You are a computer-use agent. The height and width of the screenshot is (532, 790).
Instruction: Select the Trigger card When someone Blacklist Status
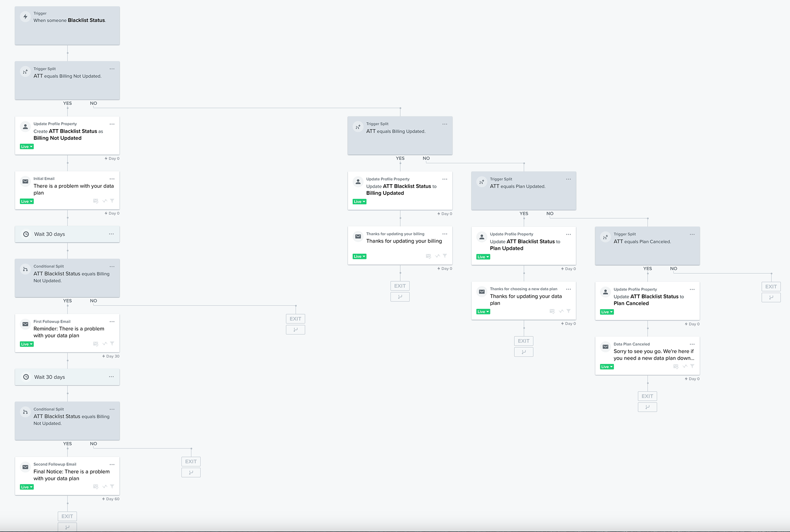pos(67,25)
